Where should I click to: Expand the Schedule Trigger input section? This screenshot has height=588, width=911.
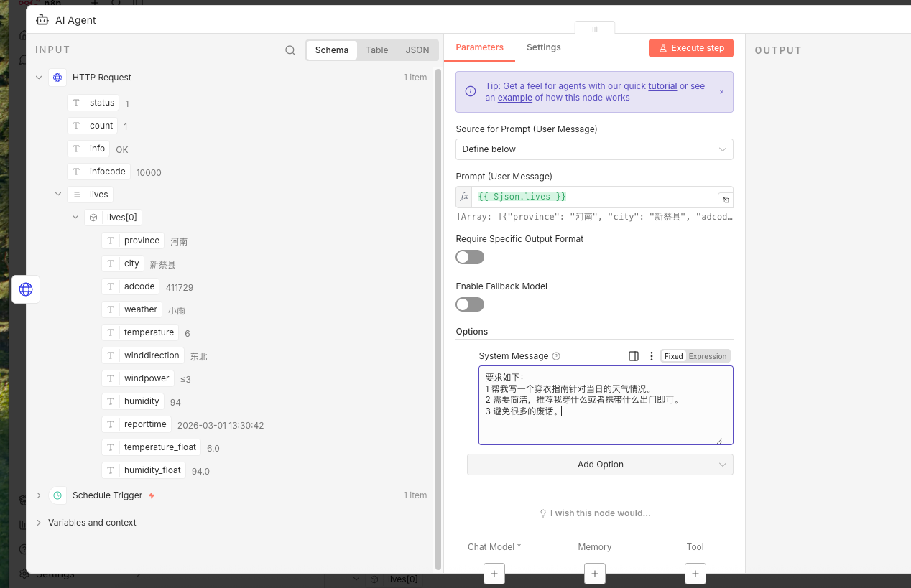39,495
